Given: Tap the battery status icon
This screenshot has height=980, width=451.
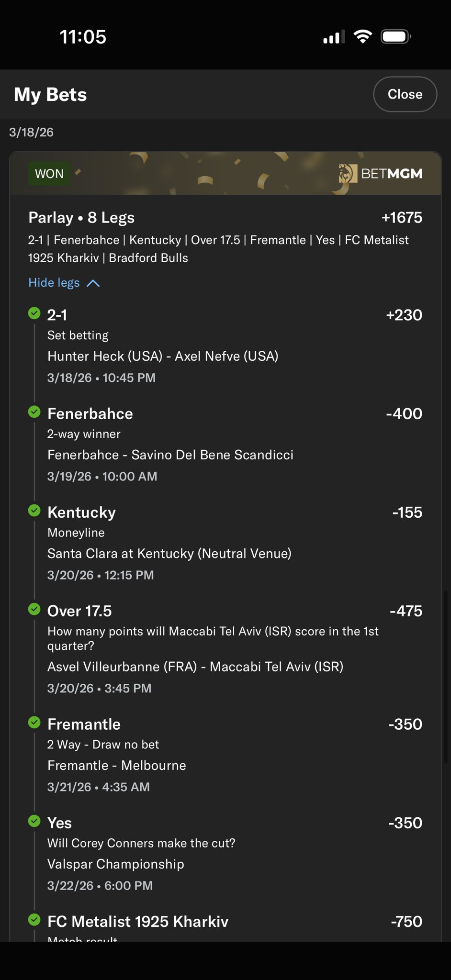Looking at the screenshot, I should point(395,37).
